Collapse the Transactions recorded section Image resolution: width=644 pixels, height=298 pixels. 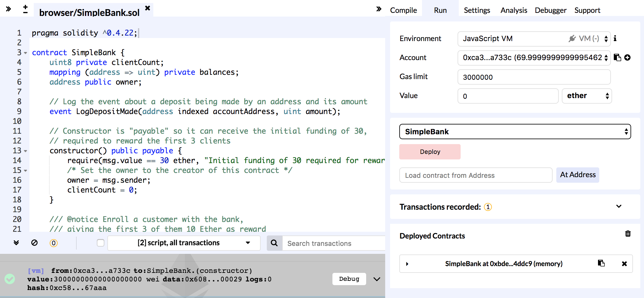tap(619, 206)
